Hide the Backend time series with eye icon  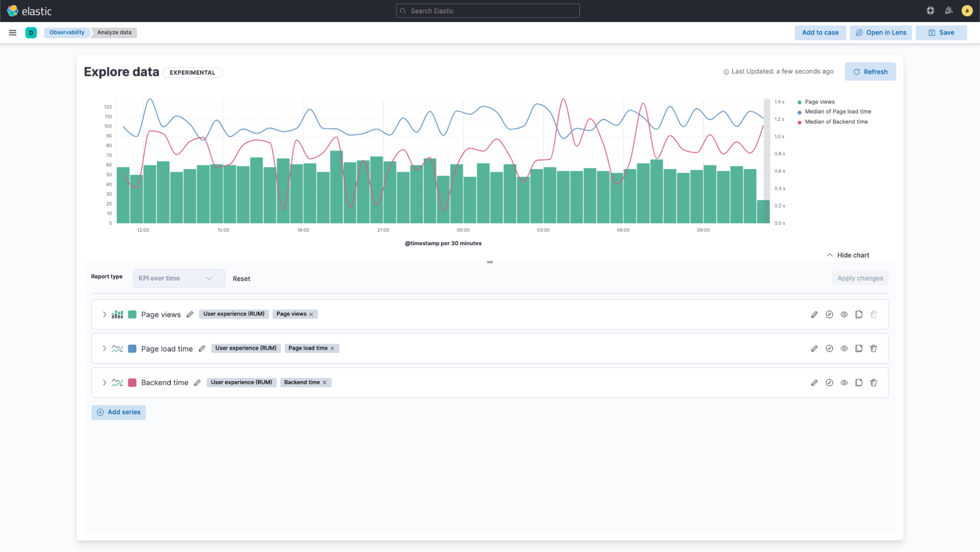coord(844,383)
